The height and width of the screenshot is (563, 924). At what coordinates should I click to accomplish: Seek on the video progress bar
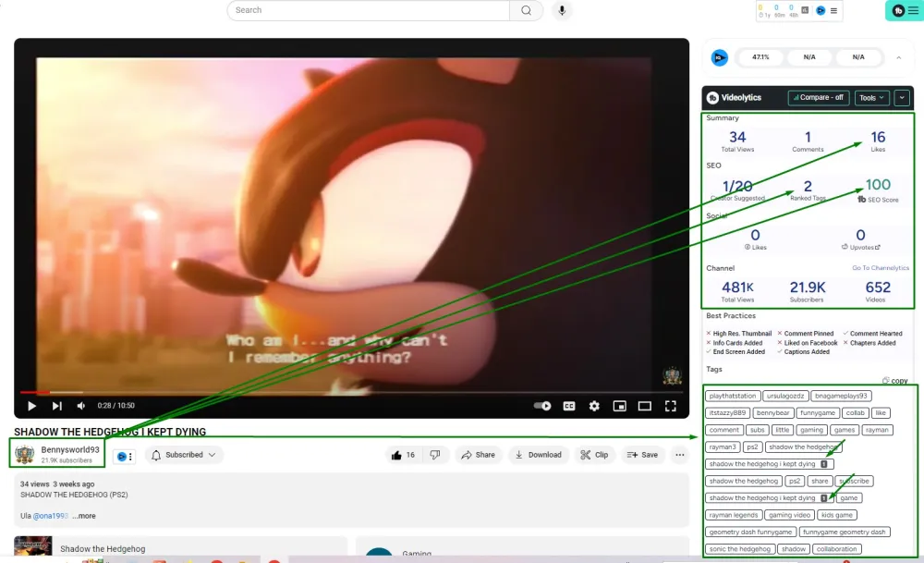(351, 392)
